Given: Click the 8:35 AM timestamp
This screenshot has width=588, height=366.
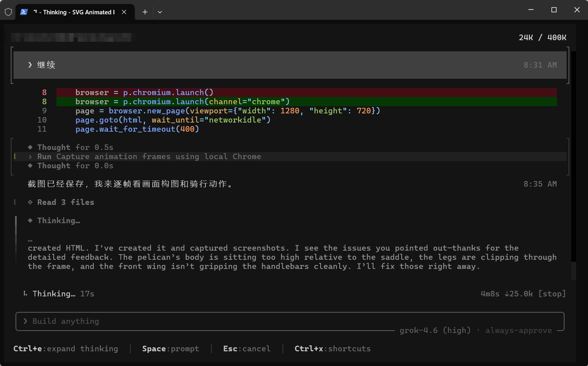Looking at the screenshot, I should click(x=540, y=184).
